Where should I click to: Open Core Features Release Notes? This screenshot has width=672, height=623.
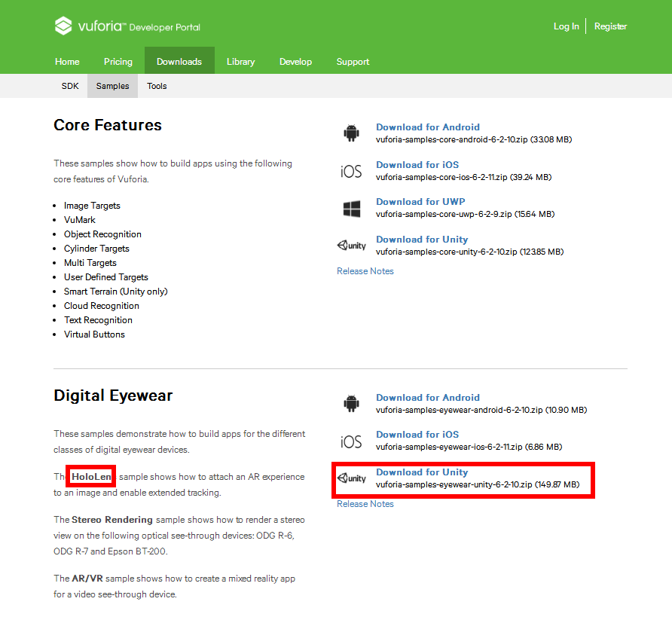(x=365, y=271)
